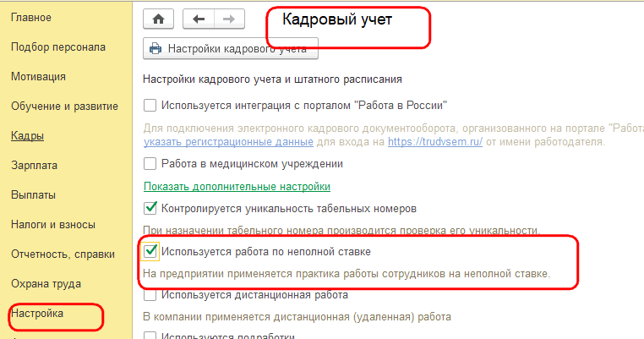Open the Настройка section
This screenshot has height=339, width=644.
tap(37, 314)
